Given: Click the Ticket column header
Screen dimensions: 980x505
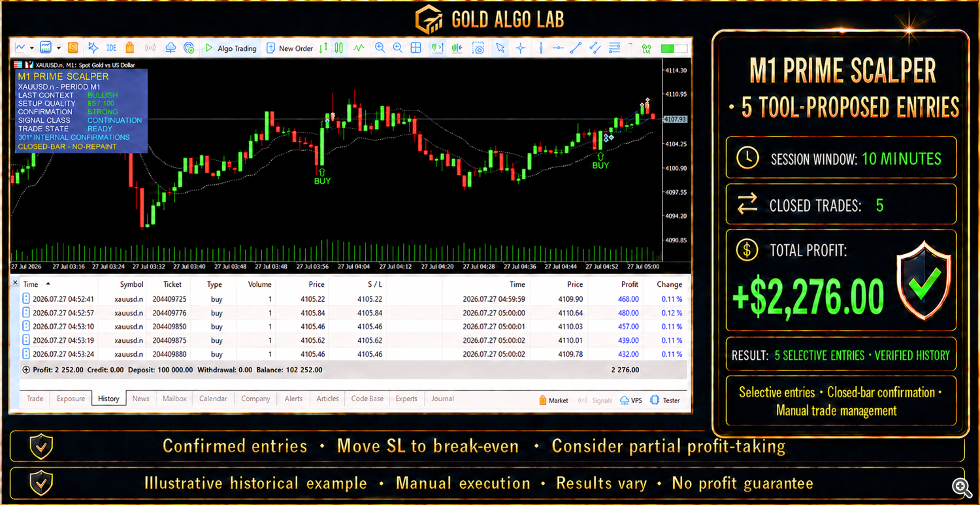Looking at the screenshot, I should [x=172, y=284].
